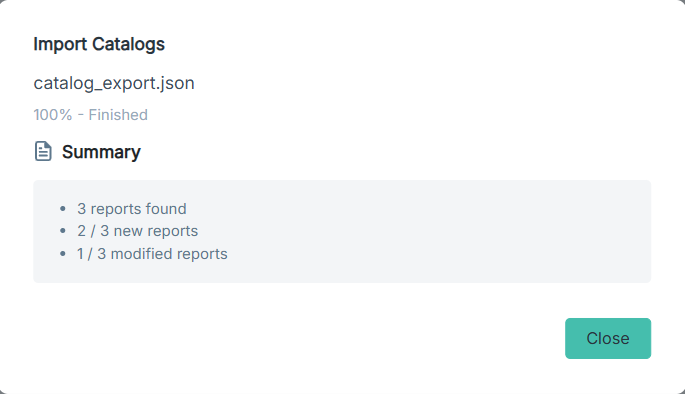Click the Close button
685x394 pixels.
(x=608, y=339)
